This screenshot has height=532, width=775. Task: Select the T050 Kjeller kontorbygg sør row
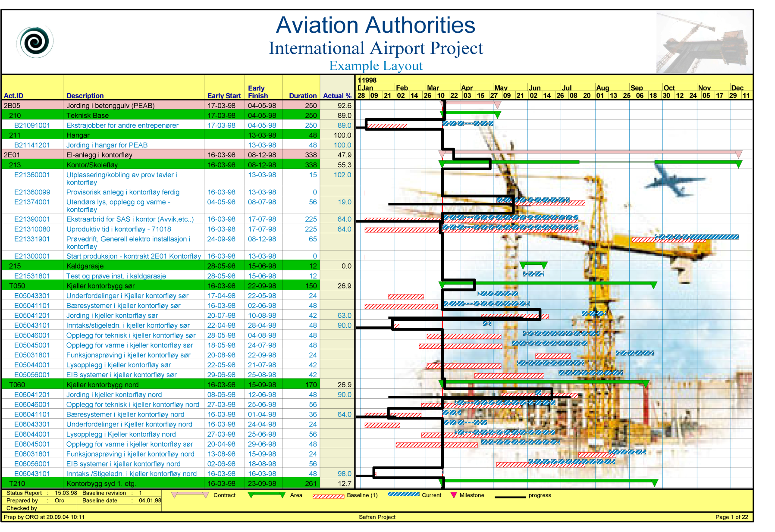(x=178, y=286)
